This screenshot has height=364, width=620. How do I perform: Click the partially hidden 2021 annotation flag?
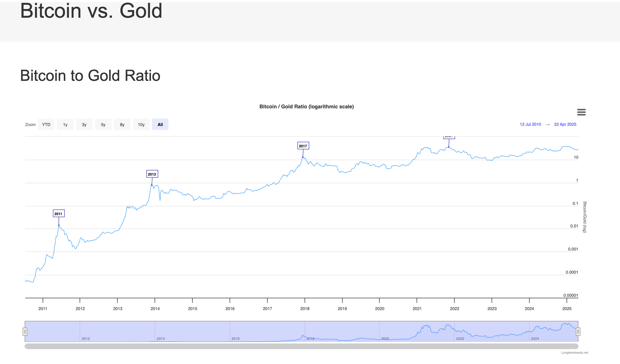click(x=449, y=137)
